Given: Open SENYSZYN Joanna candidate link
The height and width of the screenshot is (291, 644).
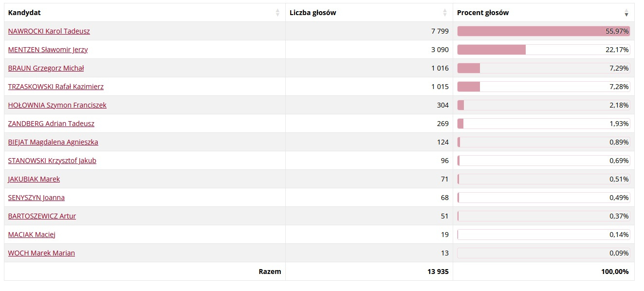Looking at the screenshot, I should click(37, 198).
